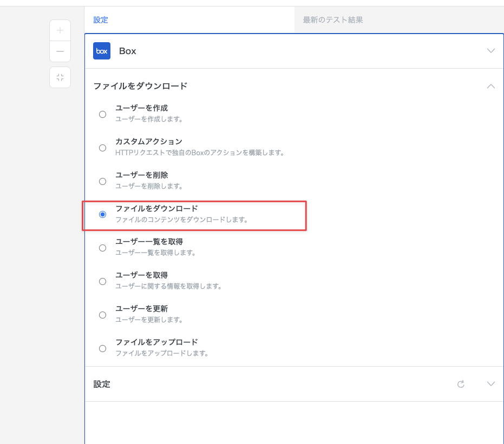This screenshot has width=504, height=444.
Task: Click the blue Box app logo
Action: (102, 51)
